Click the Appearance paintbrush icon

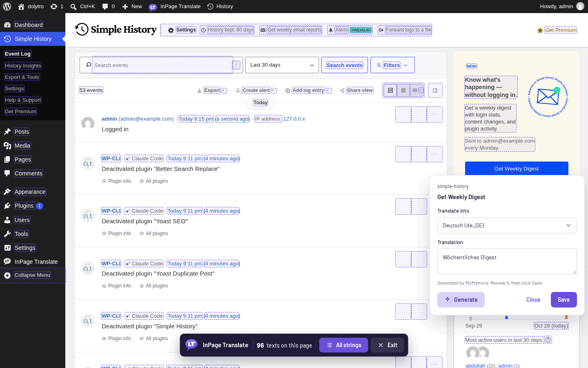tap(7, 192)
